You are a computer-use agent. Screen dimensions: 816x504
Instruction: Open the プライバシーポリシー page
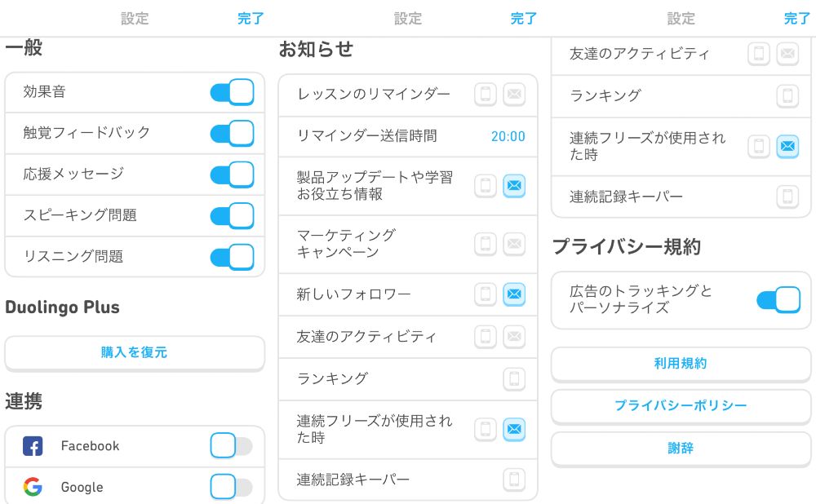tap(681, 405)
